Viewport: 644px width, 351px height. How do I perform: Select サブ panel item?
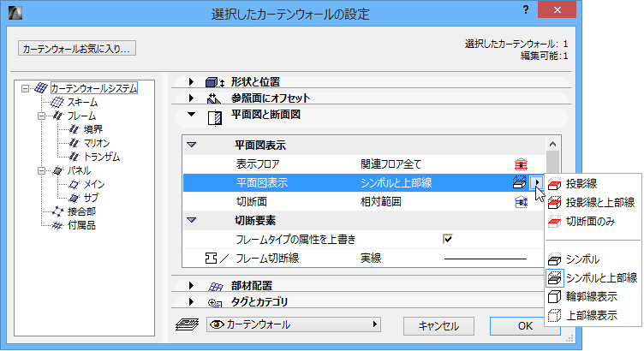[x=91, y=198]
